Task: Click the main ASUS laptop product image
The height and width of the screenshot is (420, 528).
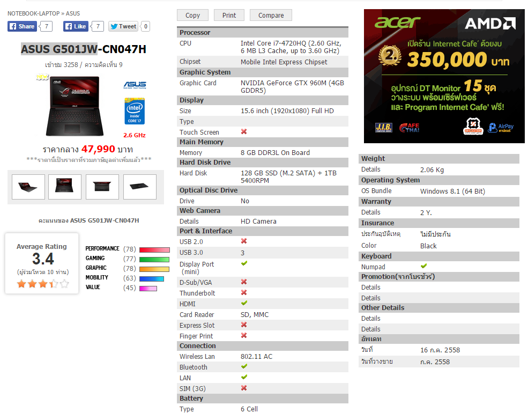Action: click(x=75, y=106)
